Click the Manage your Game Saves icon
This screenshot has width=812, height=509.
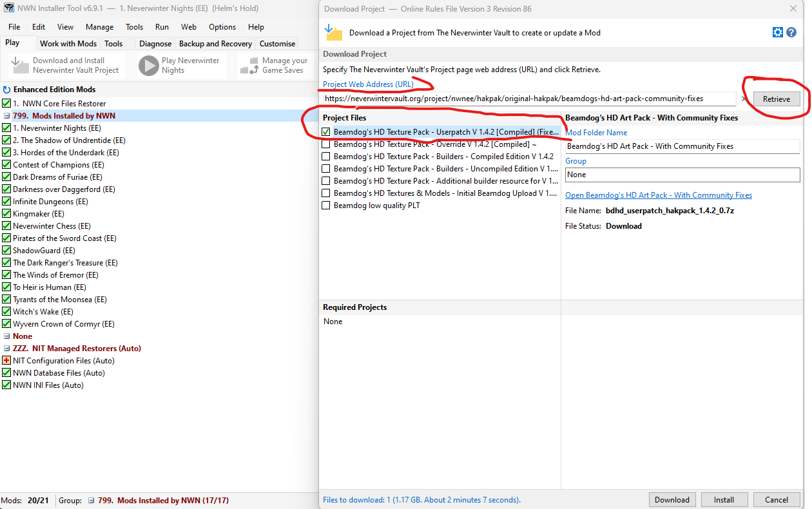[x=248, y=65]
